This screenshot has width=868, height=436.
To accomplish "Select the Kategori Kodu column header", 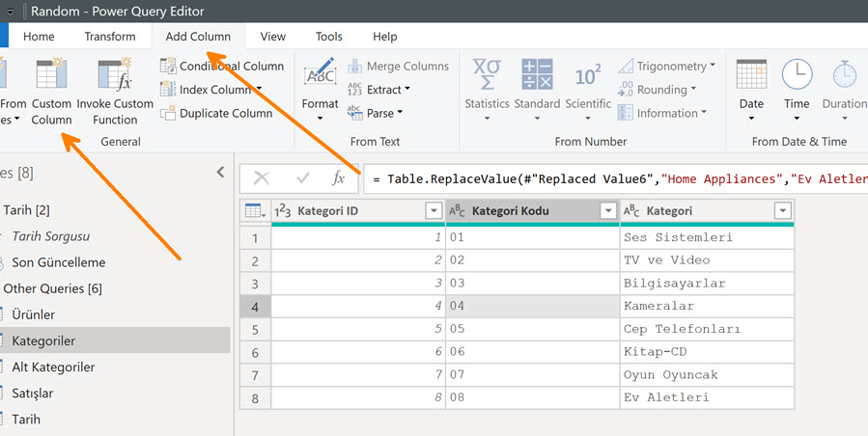I will 533,211.
